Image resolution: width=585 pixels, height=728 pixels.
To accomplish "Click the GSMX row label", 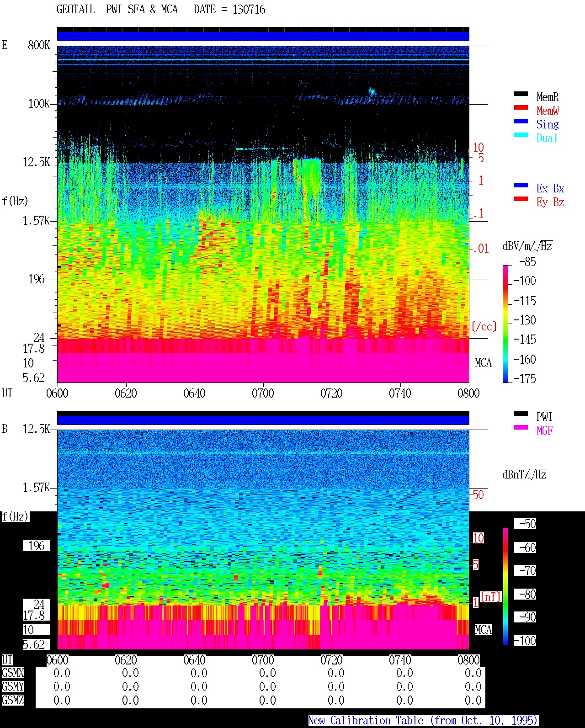I will pyautogui.click(x=13, y=673).
